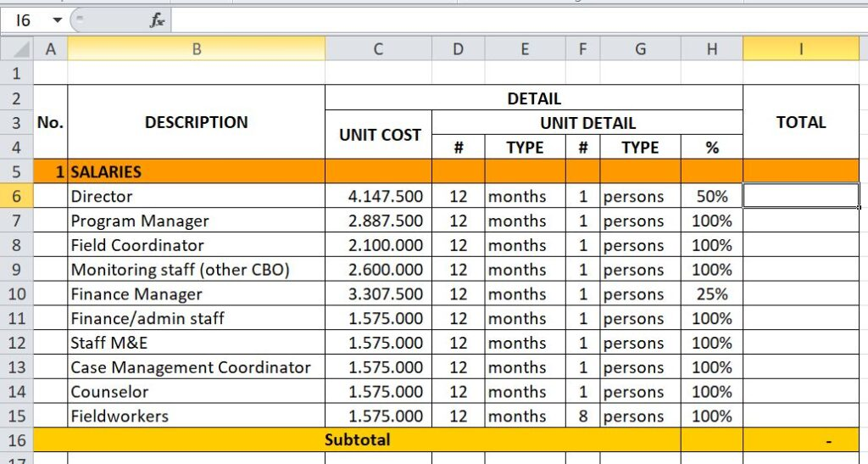Image resolution: width=868 pixels, height=464 pixels.
Task: Select row 6 header
Action: pos(17,196)
